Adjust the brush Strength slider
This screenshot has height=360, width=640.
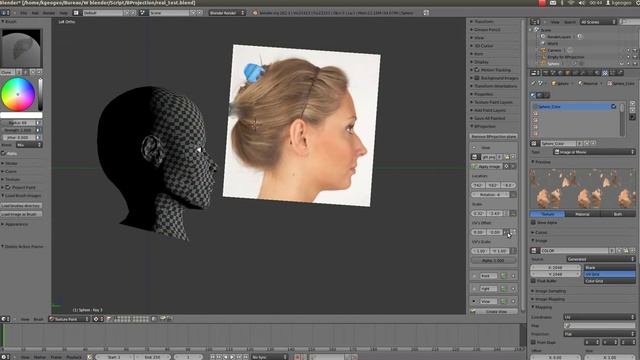click(19, 130)
